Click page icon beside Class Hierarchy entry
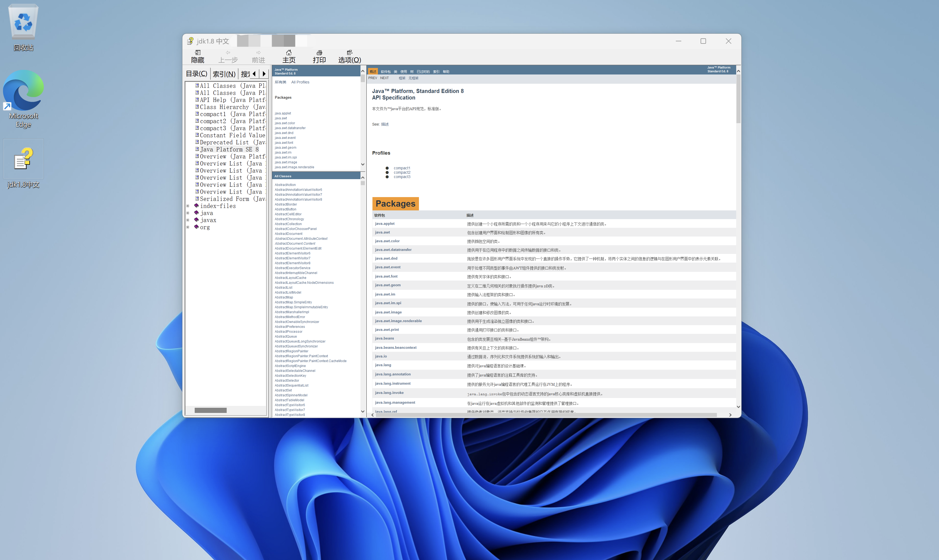Screen dimensions: 939x560 tap(197, 107)
